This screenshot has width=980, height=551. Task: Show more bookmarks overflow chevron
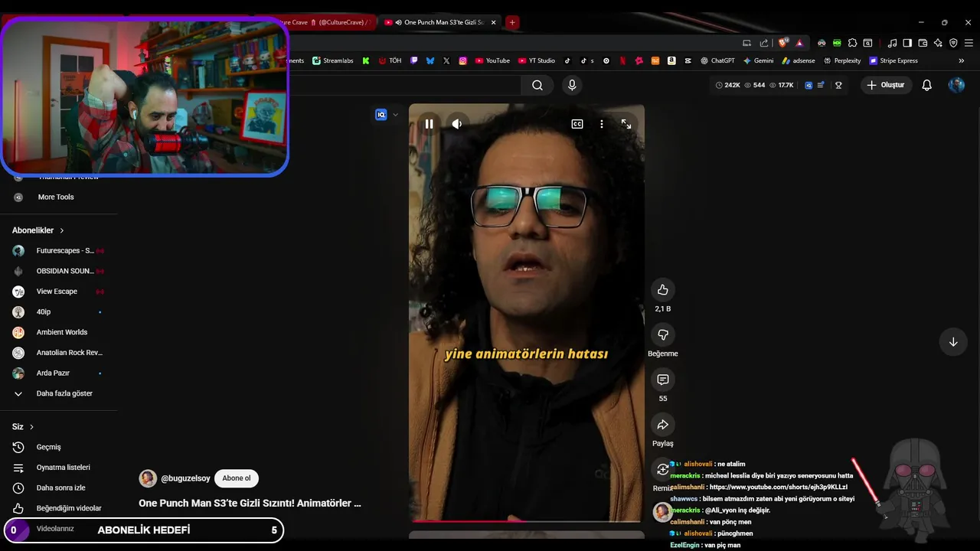tap(962, 60)
